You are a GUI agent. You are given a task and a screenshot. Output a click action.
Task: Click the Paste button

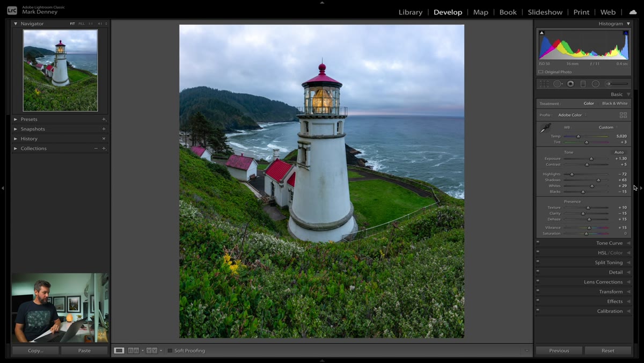(x=84, y=351)
